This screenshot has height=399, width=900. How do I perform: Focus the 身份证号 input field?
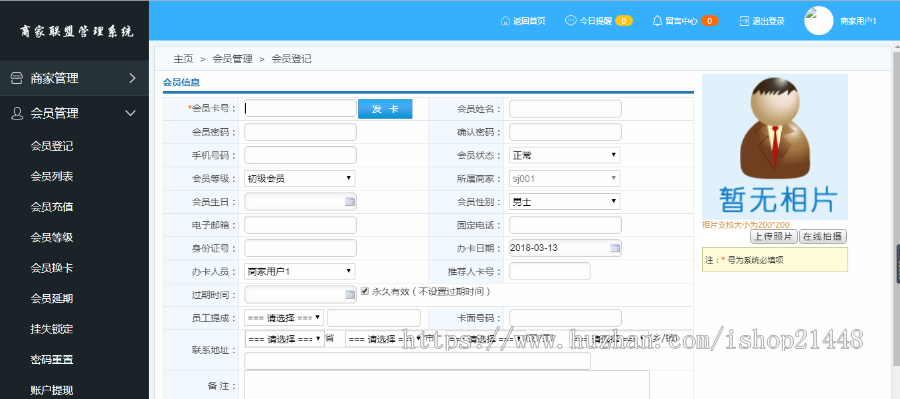tap(300, 248)
